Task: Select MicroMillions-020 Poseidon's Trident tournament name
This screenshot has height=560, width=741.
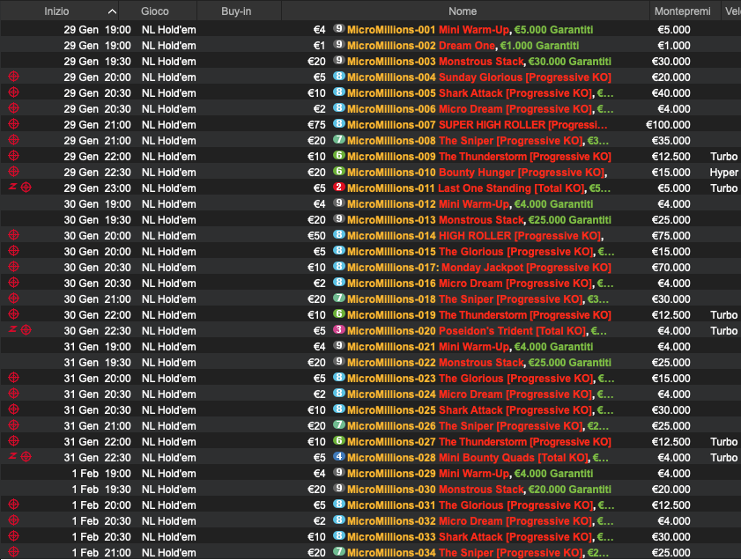Action: point(478,331)
